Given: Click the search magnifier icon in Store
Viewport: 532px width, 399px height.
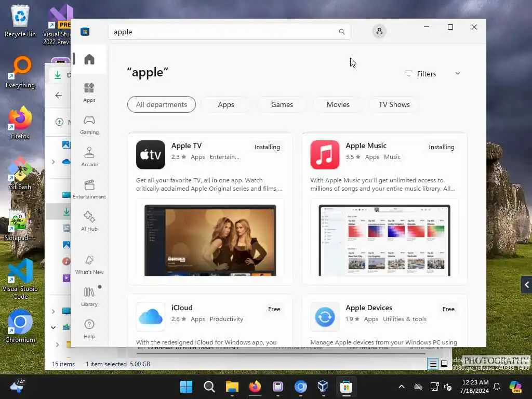Looking at the screenshot, I should (x=342, y=32).
